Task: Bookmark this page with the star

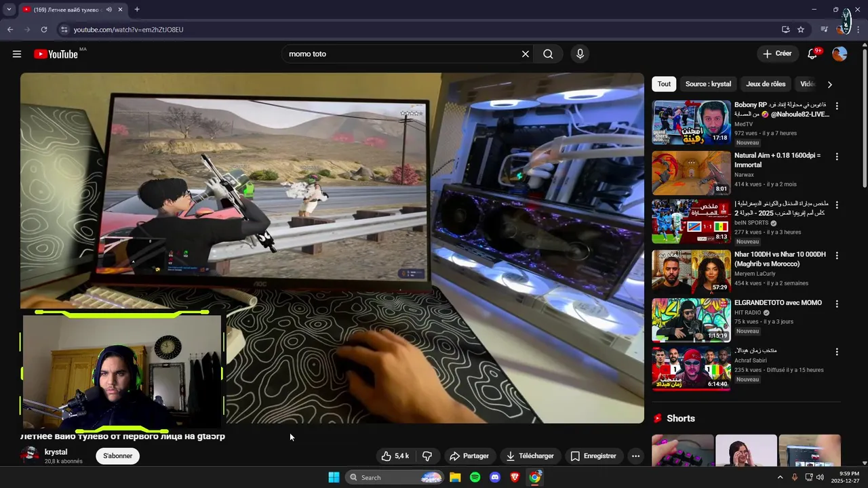Action: coord(801,30)
